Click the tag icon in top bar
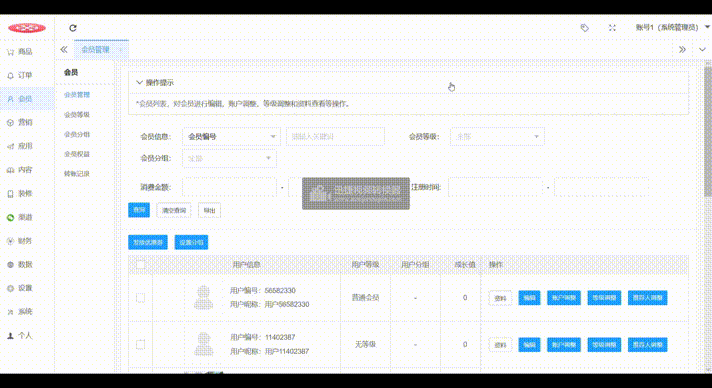The width and height of the screenshot is (712, 388). (584, 28)
